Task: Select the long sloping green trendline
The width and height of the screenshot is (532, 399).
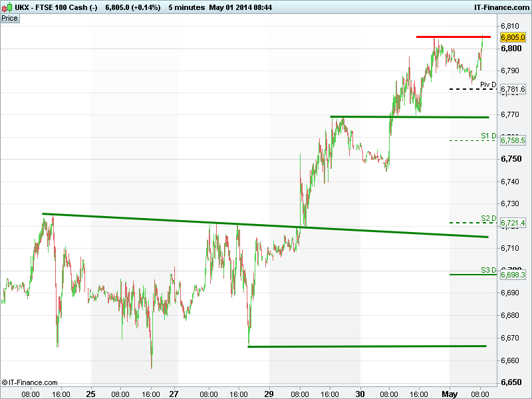Action: click(x=266, y=225)
